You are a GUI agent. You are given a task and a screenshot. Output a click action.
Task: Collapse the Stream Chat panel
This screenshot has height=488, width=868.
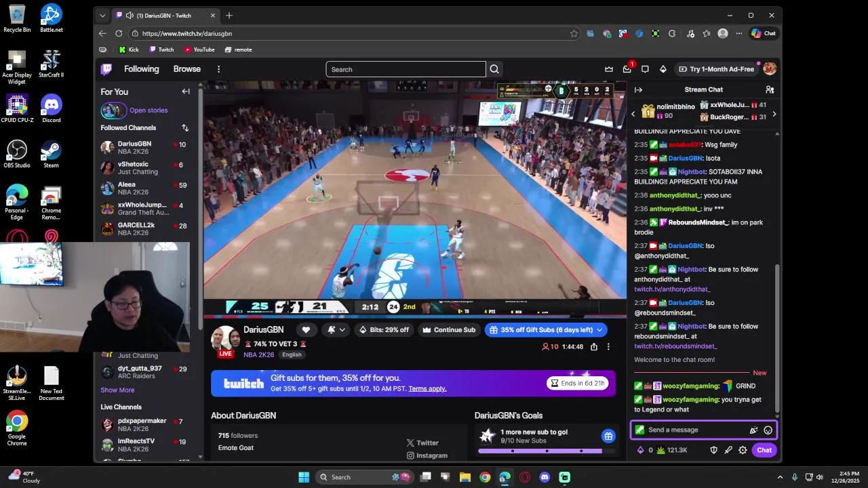tap(638, 89)
